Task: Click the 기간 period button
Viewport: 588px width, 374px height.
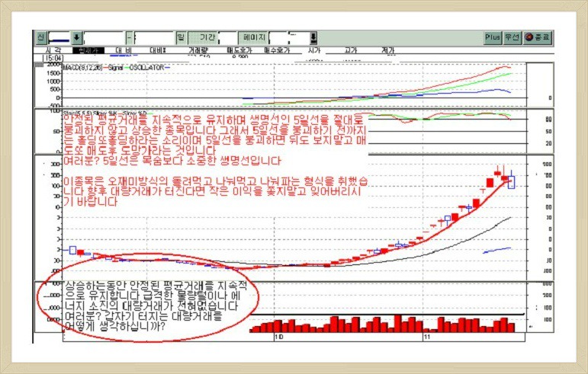Action: 207,37
